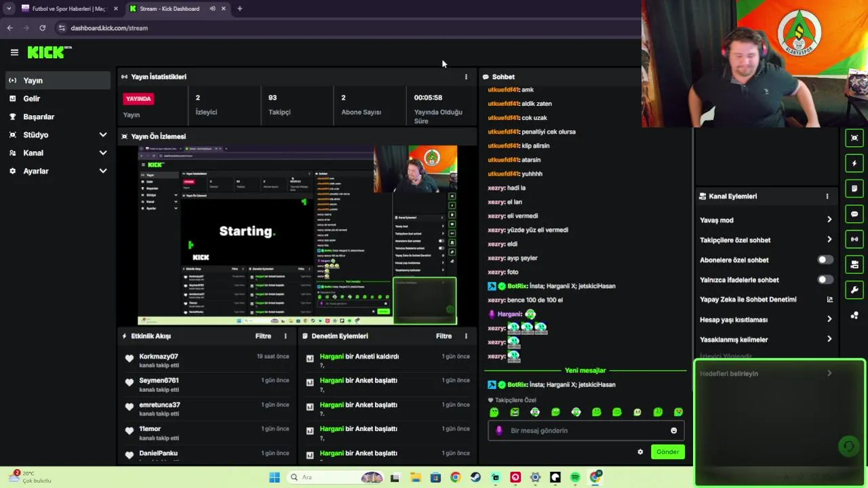
Task: Open Denetim Eylemleri three-dot options
Action: point(466,336)
